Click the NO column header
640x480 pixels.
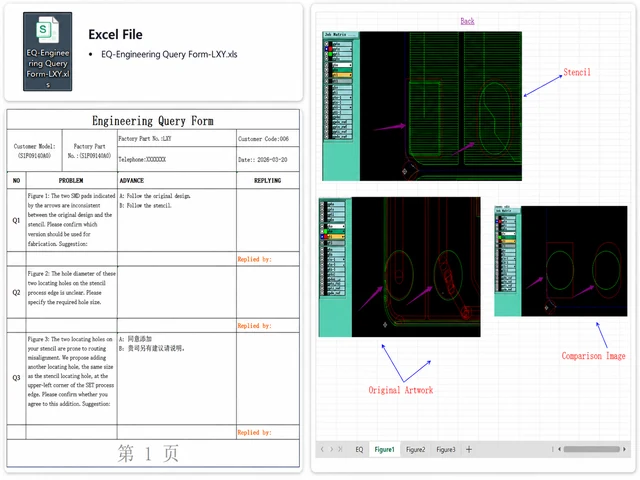click(16, 180)
